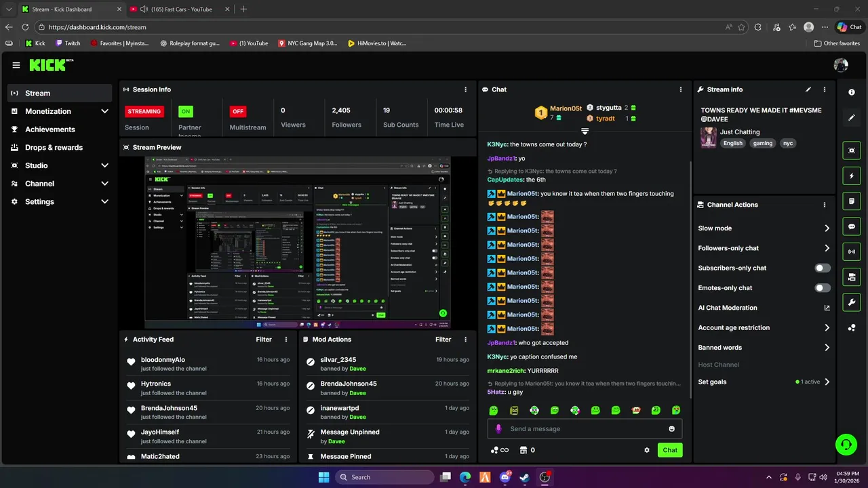This screenshot has height=488, width=868.
Task: Open chat settings gear next to the Chat button
Action: pyautogui.click(x=647, y=450)
